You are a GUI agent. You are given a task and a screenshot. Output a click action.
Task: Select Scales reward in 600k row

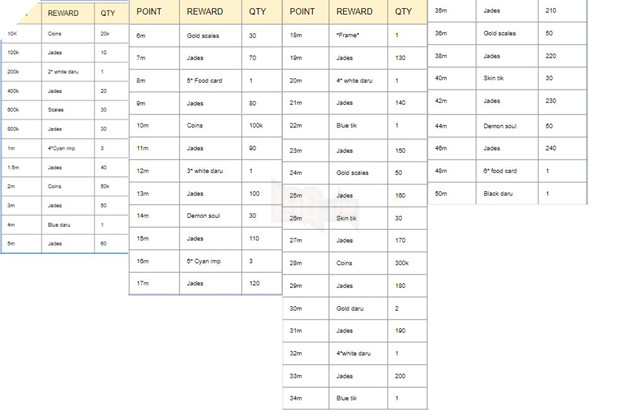point(56,110)
